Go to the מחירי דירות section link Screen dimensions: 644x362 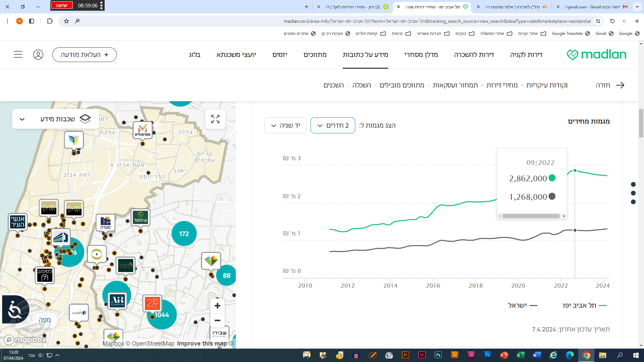(x=502, y=85)
